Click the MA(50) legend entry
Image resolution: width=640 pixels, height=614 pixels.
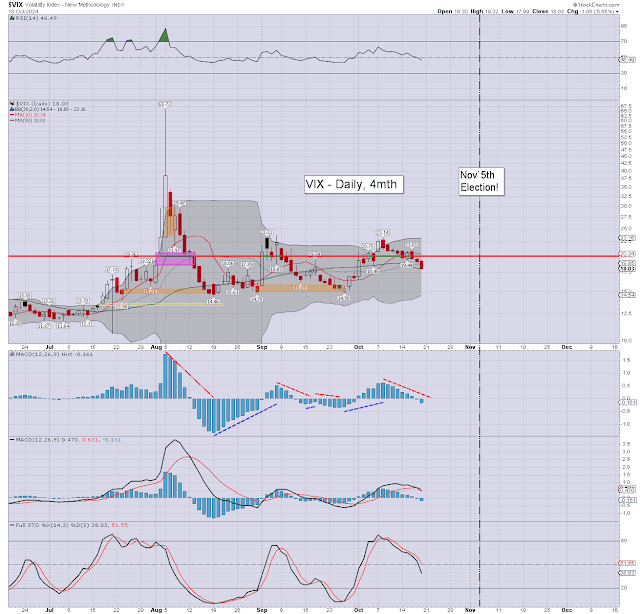pos(28,120)
